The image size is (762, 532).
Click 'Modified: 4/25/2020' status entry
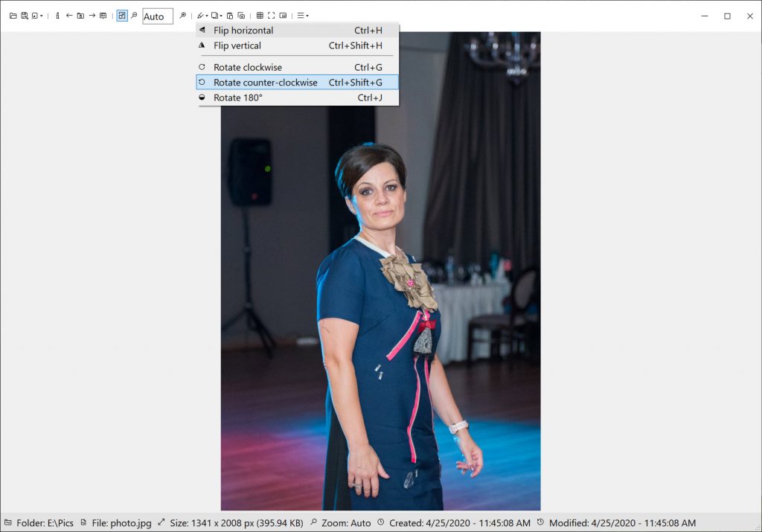[623, 523]
